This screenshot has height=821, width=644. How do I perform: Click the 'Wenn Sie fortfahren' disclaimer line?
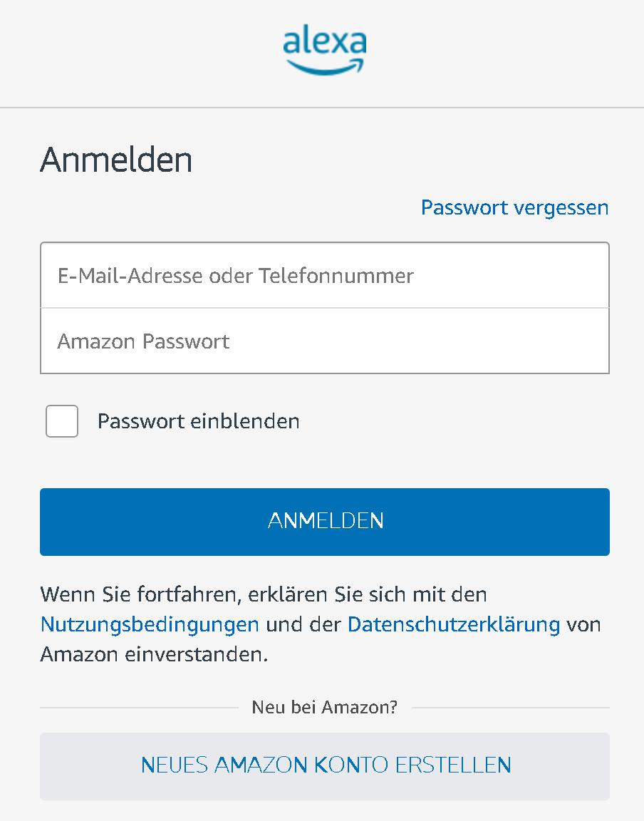[x=264, y=595]
